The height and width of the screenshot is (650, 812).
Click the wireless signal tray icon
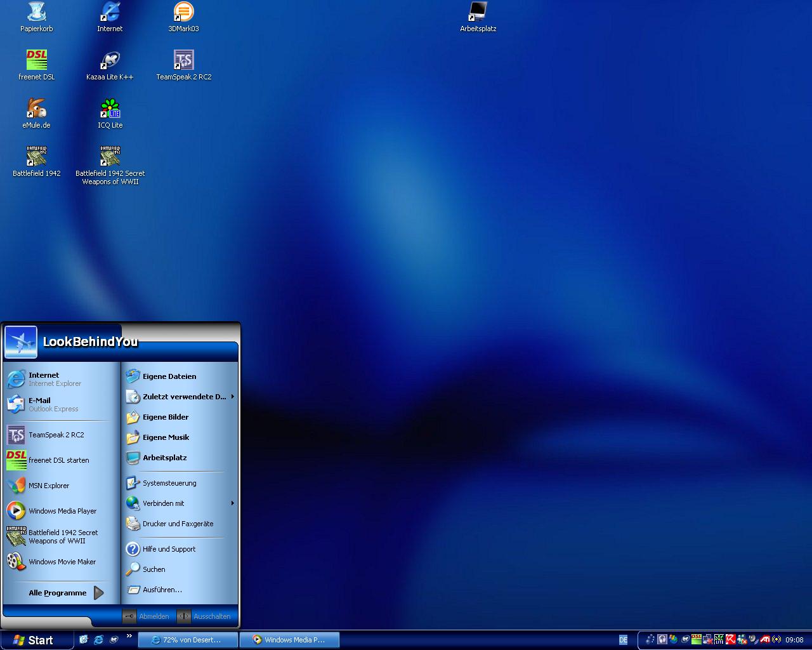(x=776, y=640)
